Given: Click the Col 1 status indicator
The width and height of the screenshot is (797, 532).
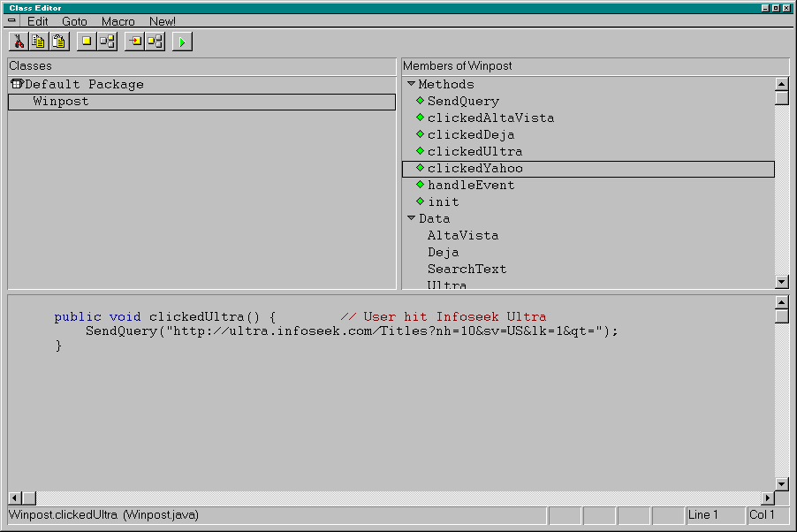Looking at the screenshot, I should click(x=768, y=514).
